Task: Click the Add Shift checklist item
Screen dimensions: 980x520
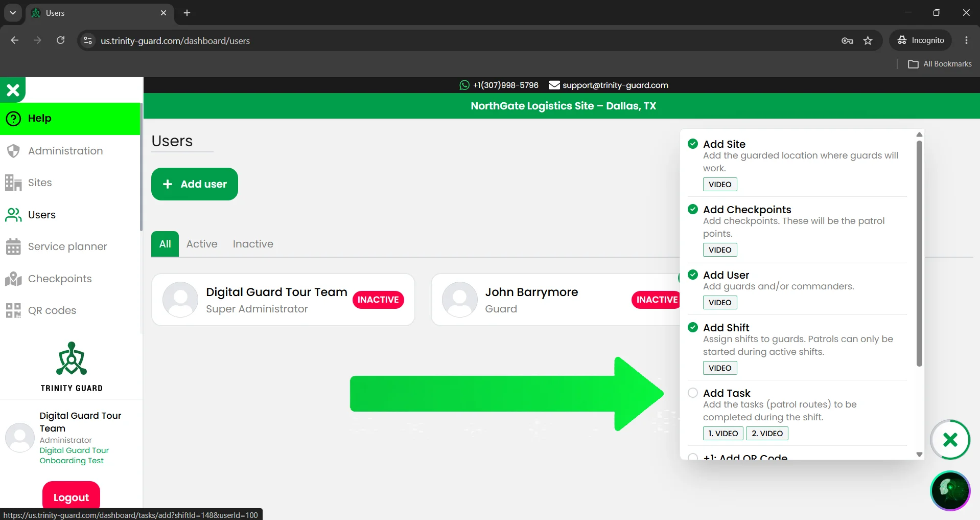Action: pyautogui.click(x=726, y=328)
